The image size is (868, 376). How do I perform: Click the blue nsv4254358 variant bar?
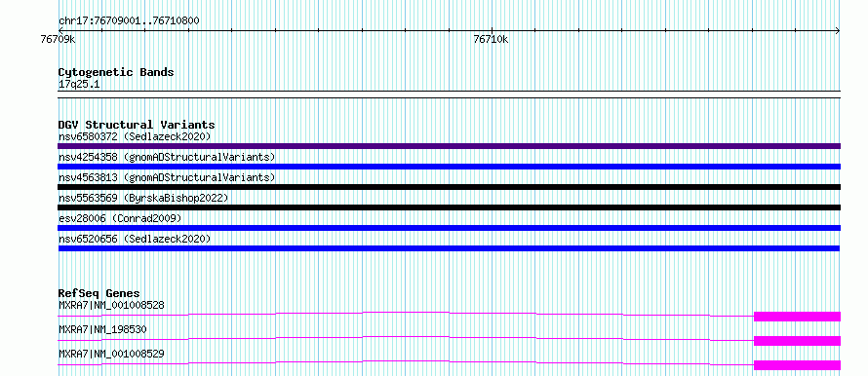coord(449,167)
